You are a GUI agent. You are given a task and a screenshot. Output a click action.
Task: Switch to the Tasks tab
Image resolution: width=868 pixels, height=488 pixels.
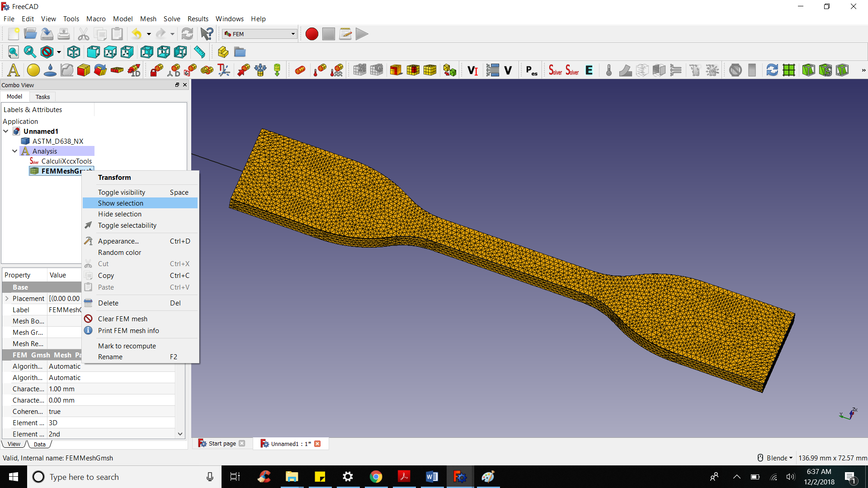42,97
